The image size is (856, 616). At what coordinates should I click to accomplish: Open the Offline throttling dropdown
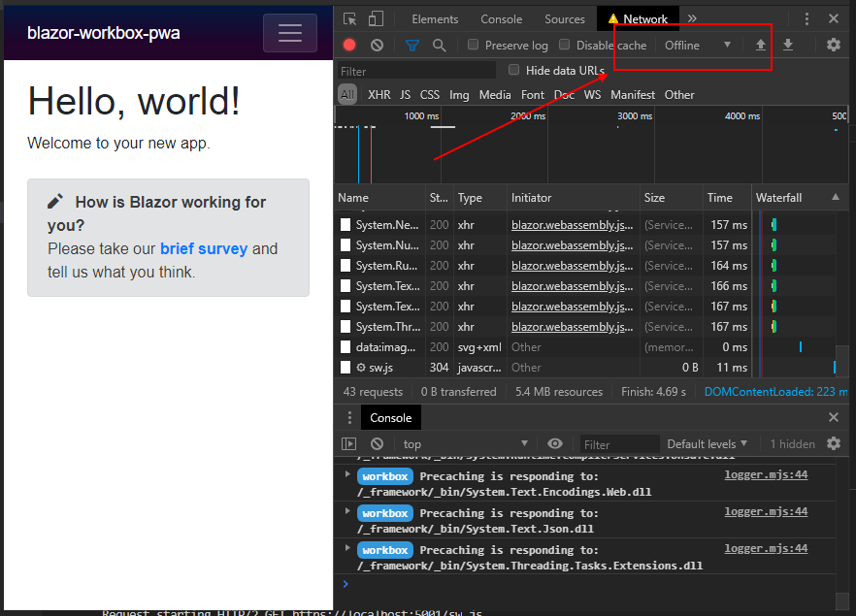[697, 46]
